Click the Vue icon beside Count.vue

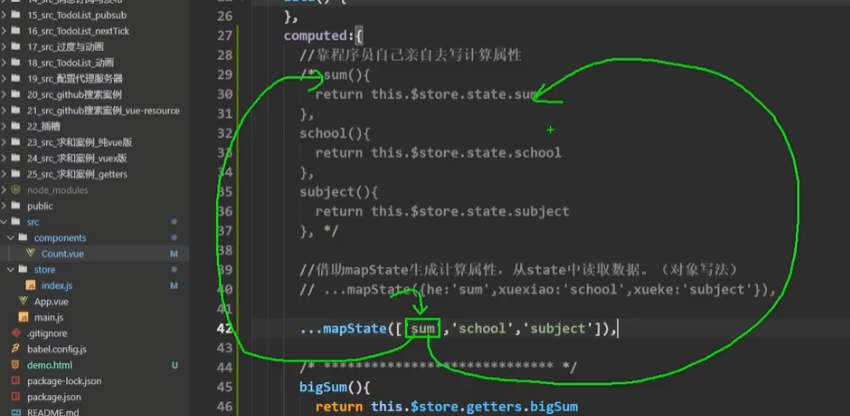30,253
